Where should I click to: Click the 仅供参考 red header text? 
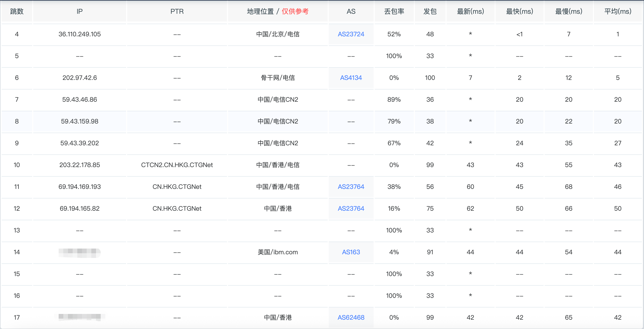point(295,11)
